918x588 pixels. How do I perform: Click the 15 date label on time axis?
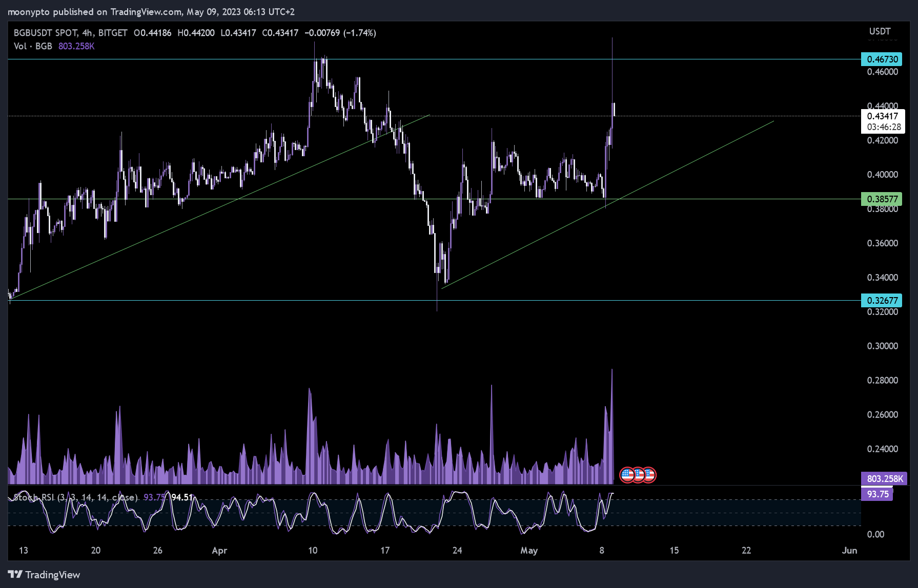pyautogui.click(x=674, y=551)
